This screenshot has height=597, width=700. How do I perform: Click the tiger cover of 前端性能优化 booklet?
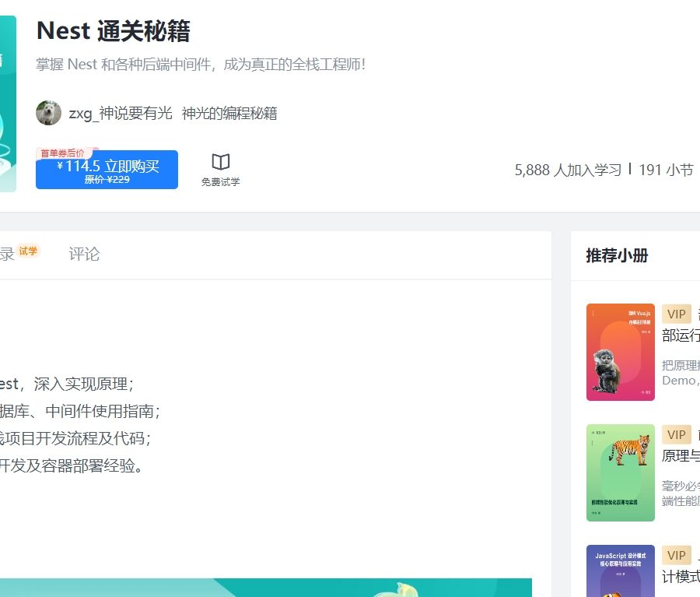click(x=620, y=472)
